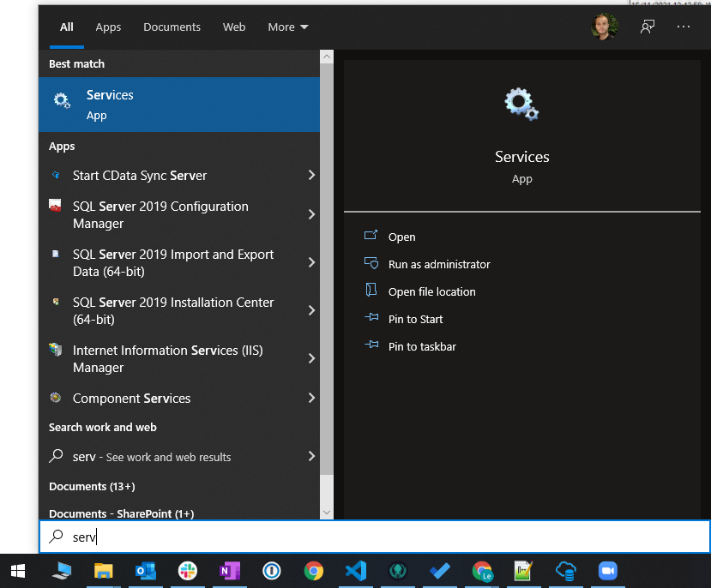This screenshot has width=711, height=588.
Task: Open the three-dots options menu
Action: coord(684,27)
